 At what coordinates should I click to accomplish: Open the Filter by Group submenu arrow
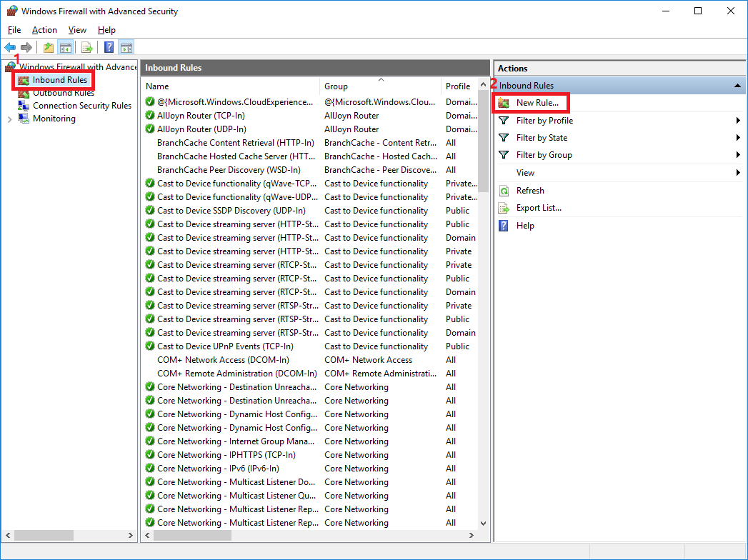pyautogui.click(x=738, y=155)
